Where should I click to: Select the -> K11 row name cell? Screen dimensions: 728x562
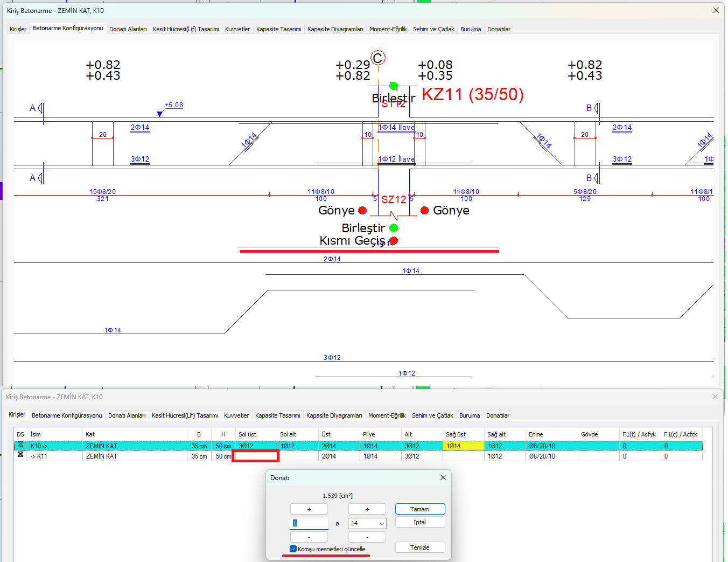pos(54,456)
